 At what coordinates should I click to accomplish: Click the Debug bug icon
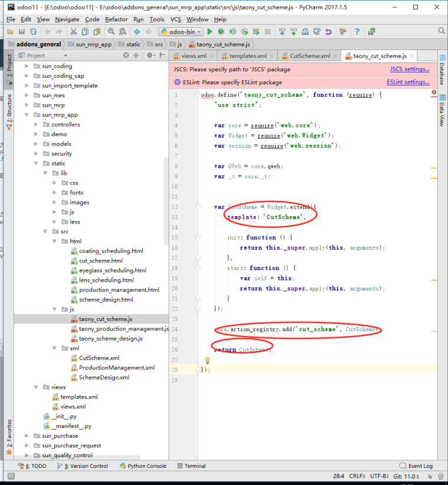tap(222, 31)
